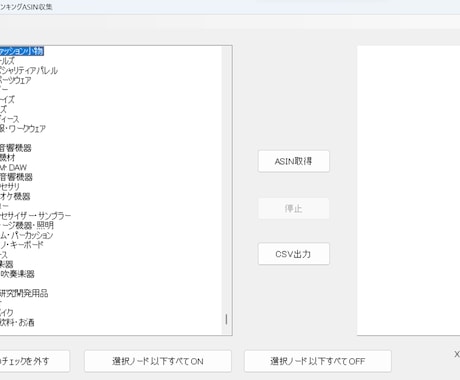This screenshot has height=380, width=460.
Task: Select the ージ機器・照明 tree row
Action: (x=27, y=225)
